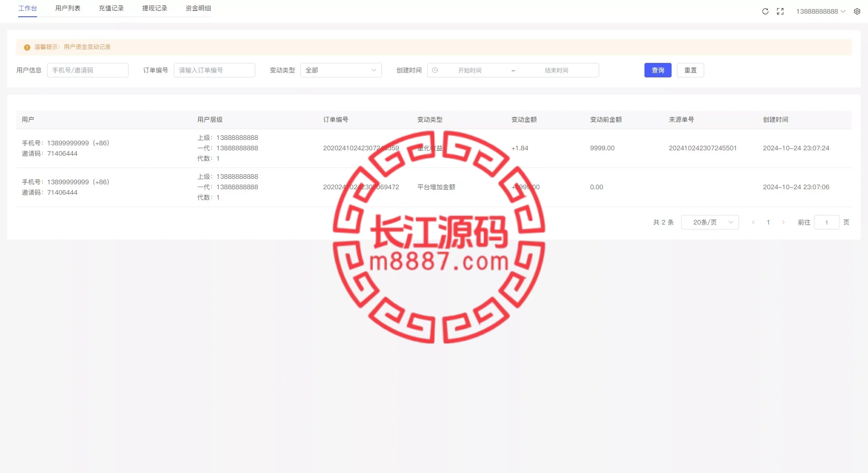Click the 重置 reset button
The image size is (868, 473).
(691, 70)
